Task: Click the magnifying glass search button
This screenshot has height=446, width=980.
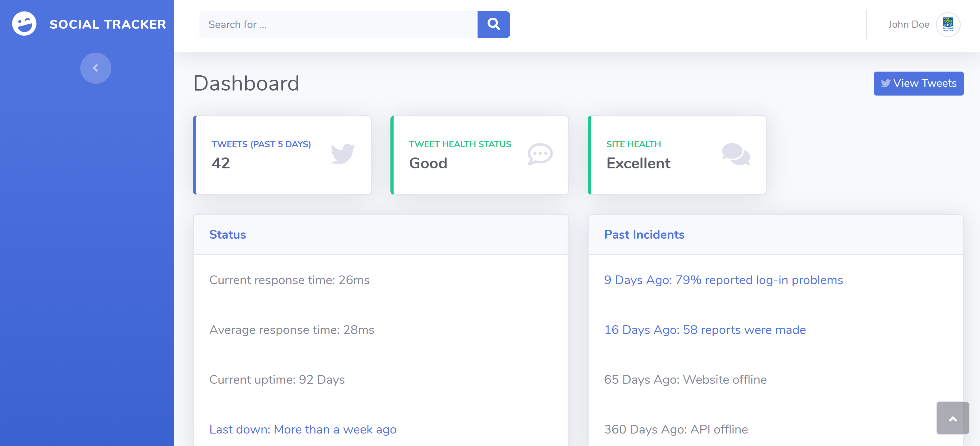Action: 493,24
